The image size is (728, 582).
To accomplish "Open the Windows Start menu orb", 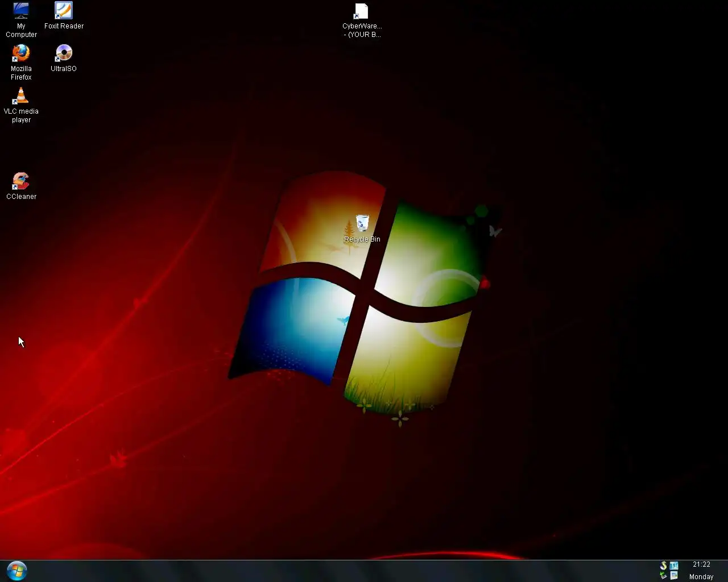I will tap(16, 571).
